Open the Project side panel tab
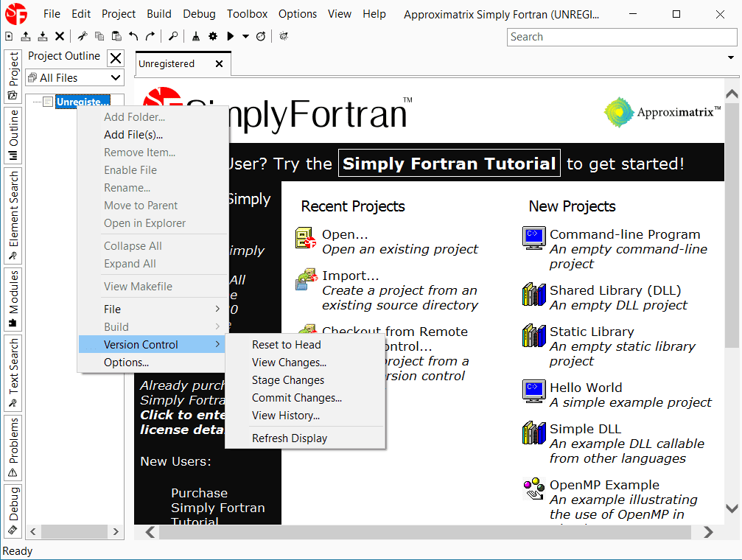 pos(13,76)
